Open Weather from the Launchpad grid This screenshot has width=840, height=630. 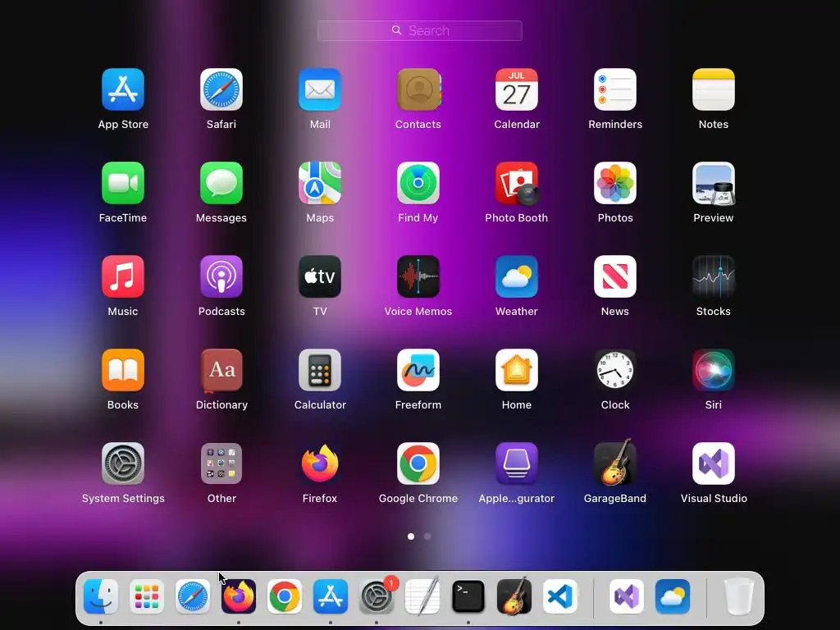(517, 276)
